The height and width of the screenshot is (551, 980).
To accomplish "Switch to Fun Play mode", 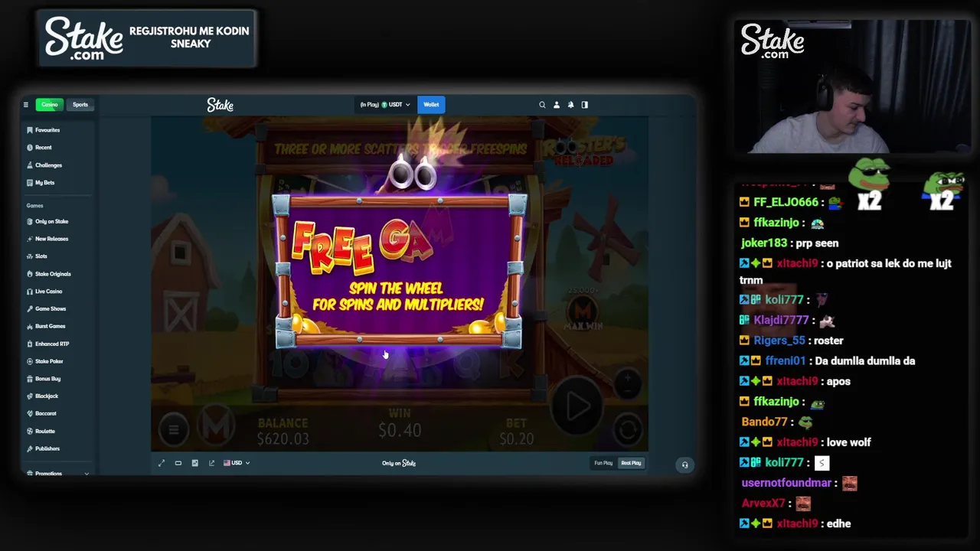I will 603,463.
